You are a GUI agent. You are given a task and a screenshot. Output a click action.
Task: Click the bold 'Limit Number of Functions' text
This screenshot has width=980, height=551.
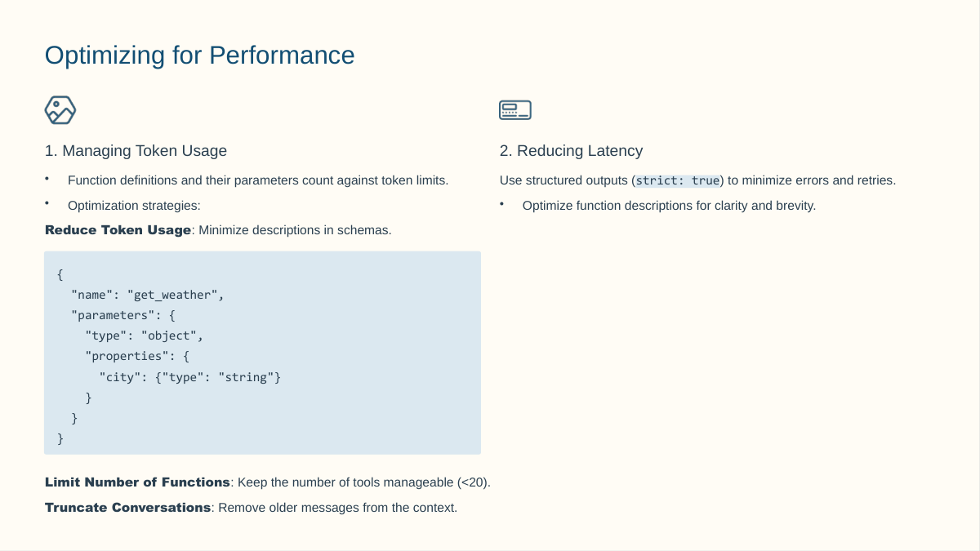[137, 482]
